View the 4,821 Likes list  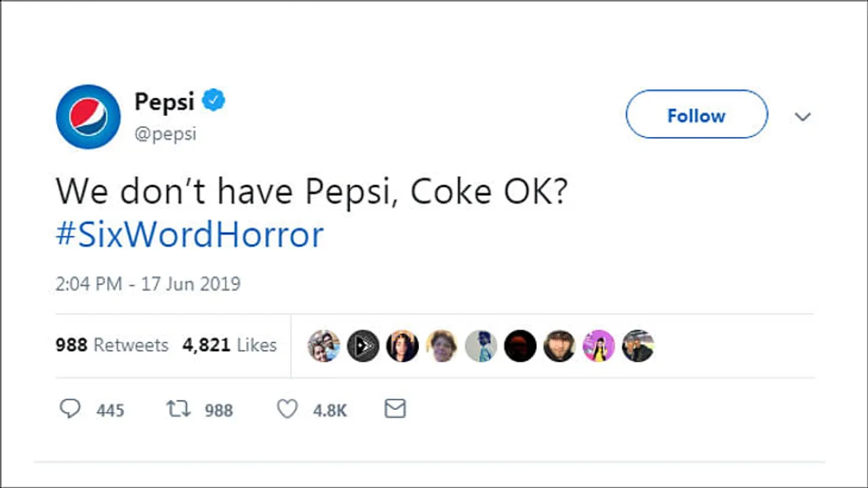(x=229, y=345)
